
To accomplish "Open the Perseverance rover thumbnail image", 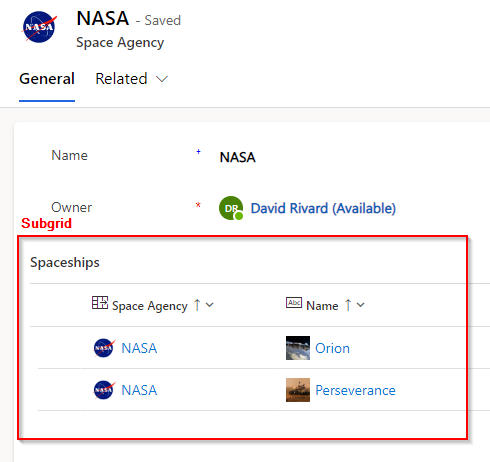I will 298,390.
